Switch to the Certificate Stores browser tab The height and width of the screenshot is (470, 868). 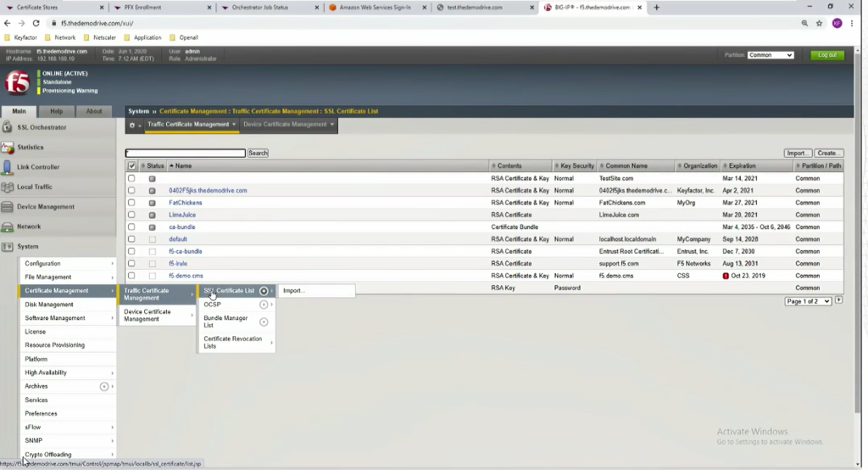click(x=55, y=7)
